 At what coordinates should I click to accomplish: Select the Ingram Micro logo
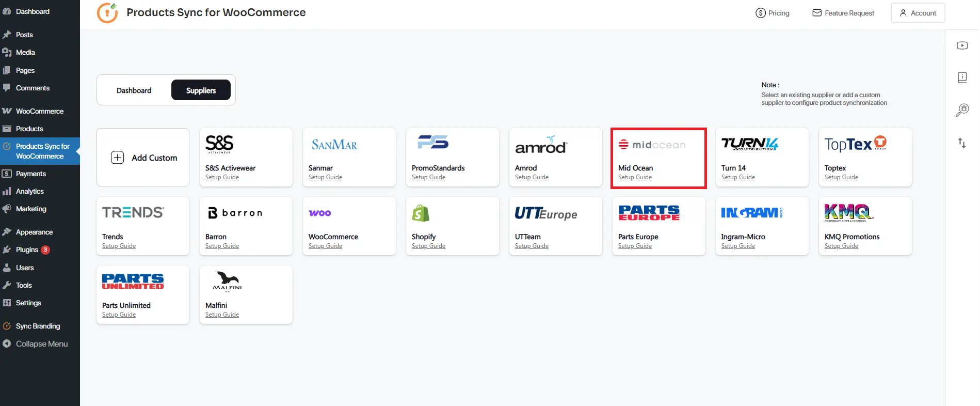(x=752, y=212)
